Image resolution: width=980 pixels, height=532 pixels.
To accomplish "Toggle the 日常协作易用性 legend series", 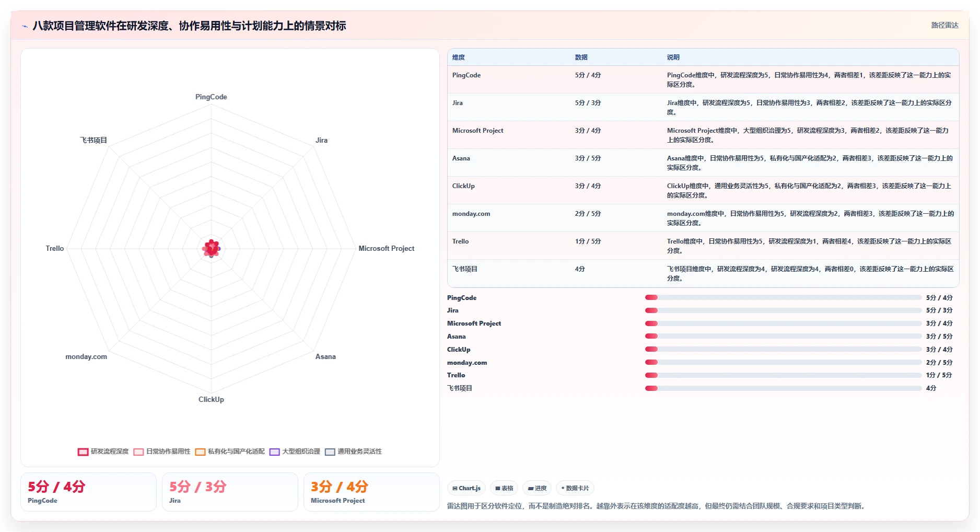I will pos(162,452).
